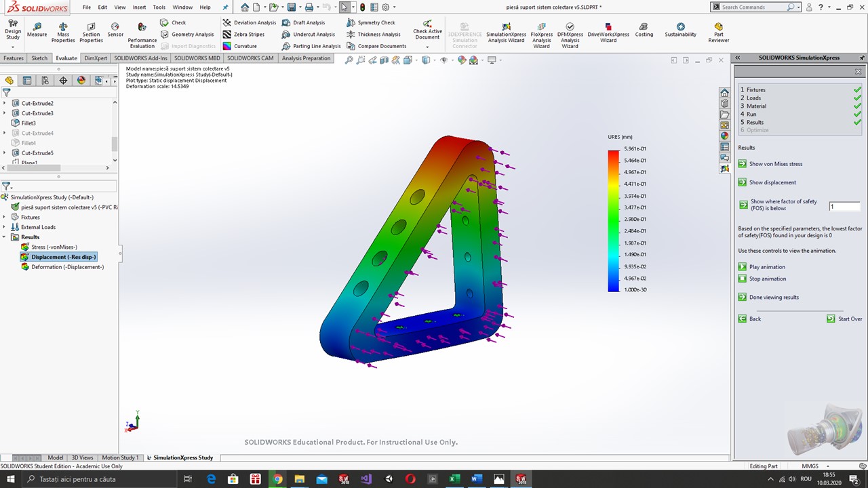Open DFMXpress Analysis Wizard

[x=570, y=35]
